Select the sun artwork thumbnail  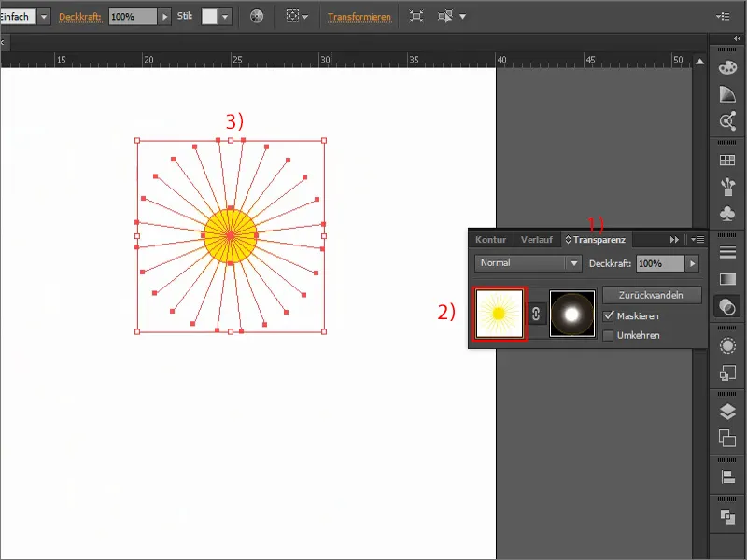(499, 314)
